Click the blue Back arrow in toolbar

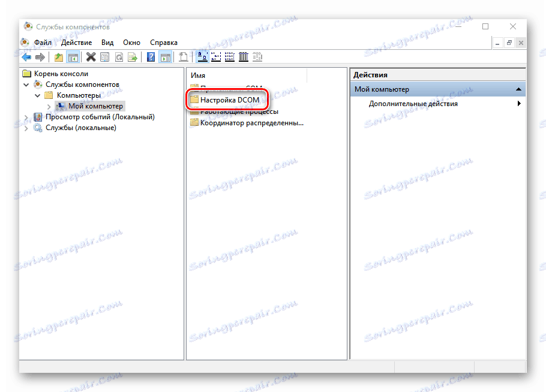(26, 57)
